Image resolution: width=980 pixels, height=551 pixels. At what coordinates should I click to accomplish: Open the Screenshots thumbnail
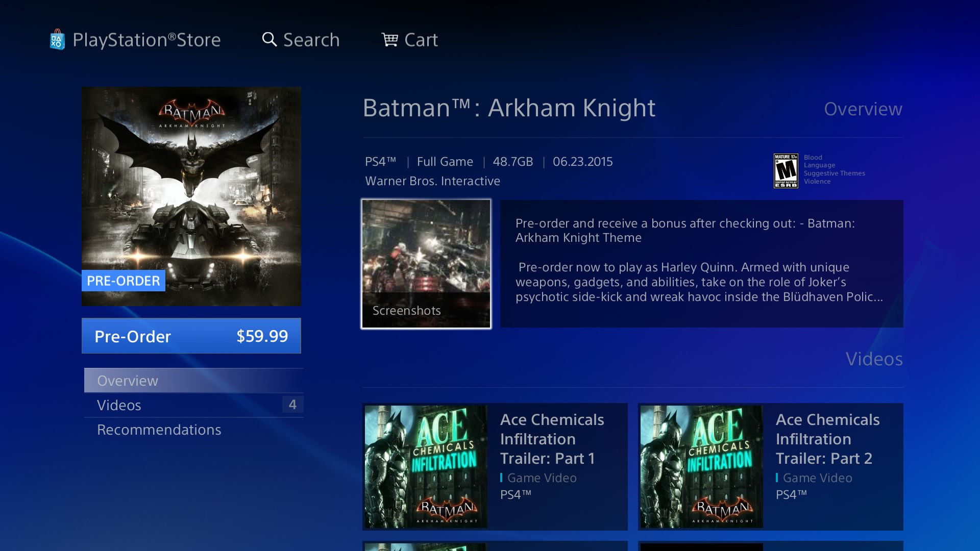[x=426, y=264]
